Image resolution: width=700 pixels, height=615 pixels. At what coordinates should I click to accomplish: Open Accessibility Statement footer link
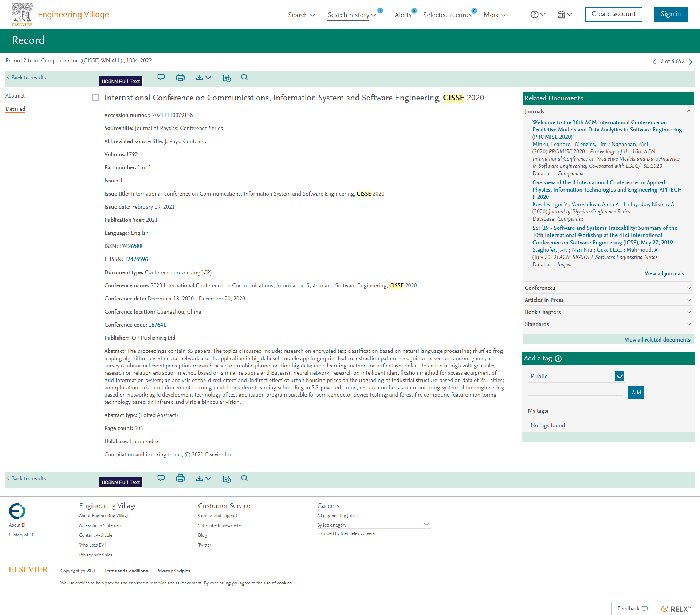point(101,525)
